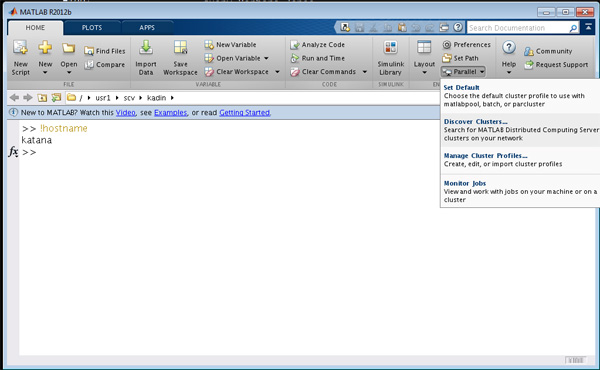
Task: Click the !hostname command text
Action: click(64, 129)
